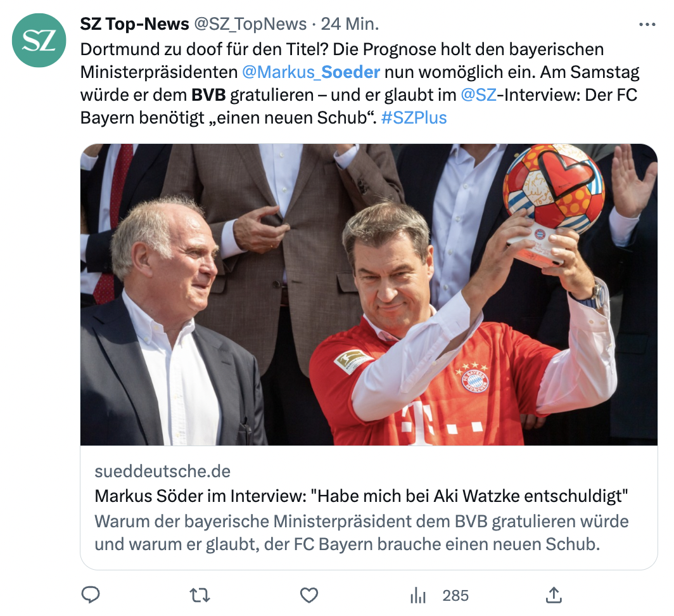This screenshot has width=674, height=616.
Task: Open the #SZPlus hashtag
Action: coord(414,117)
